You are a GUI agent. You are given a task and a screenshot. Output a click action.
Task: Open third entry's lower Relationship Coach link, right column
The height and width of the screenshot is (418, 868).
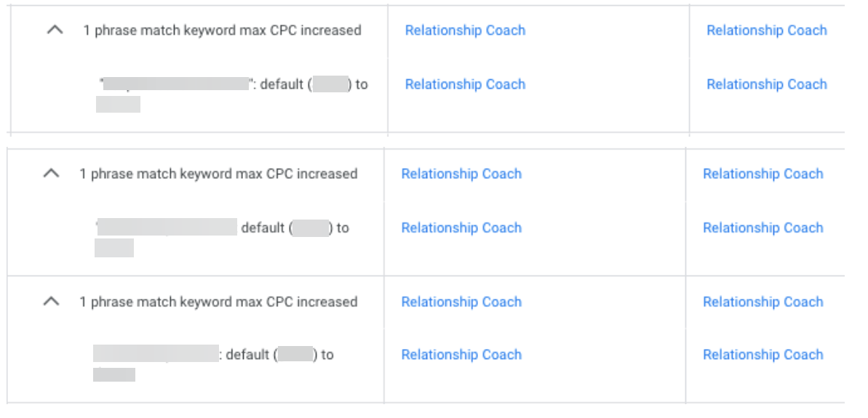coord(763,355)
